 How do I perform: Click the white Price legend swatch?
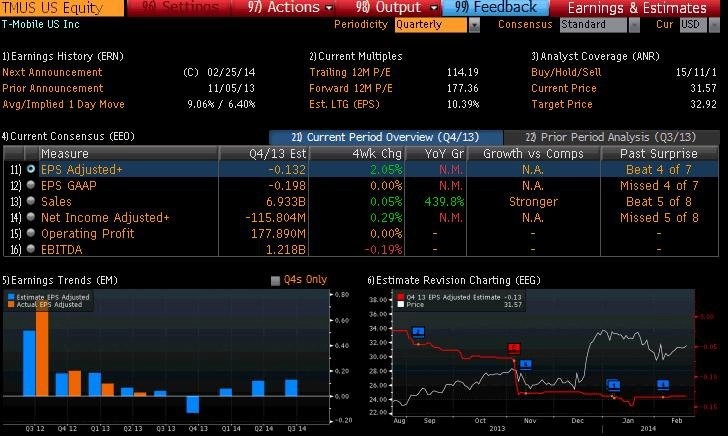(x=401, y=305)
